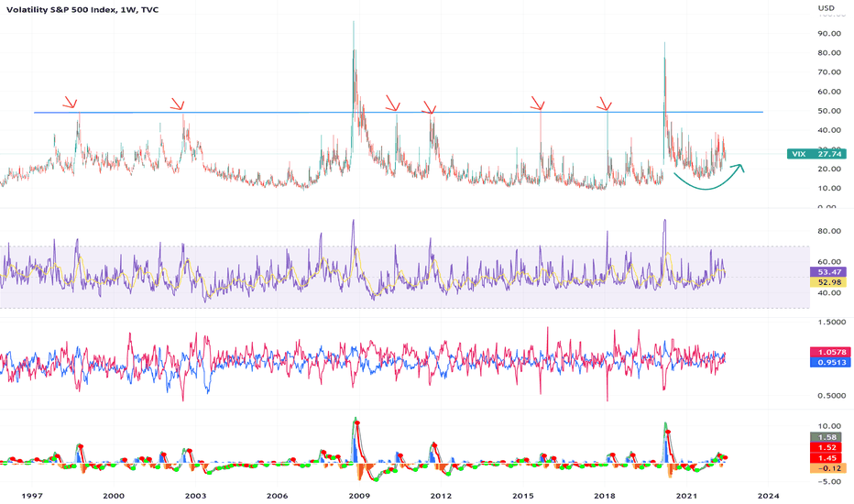854x504 pixels.
Task: Click the red 1.52 indicator value label
Action: click(827, 447)
